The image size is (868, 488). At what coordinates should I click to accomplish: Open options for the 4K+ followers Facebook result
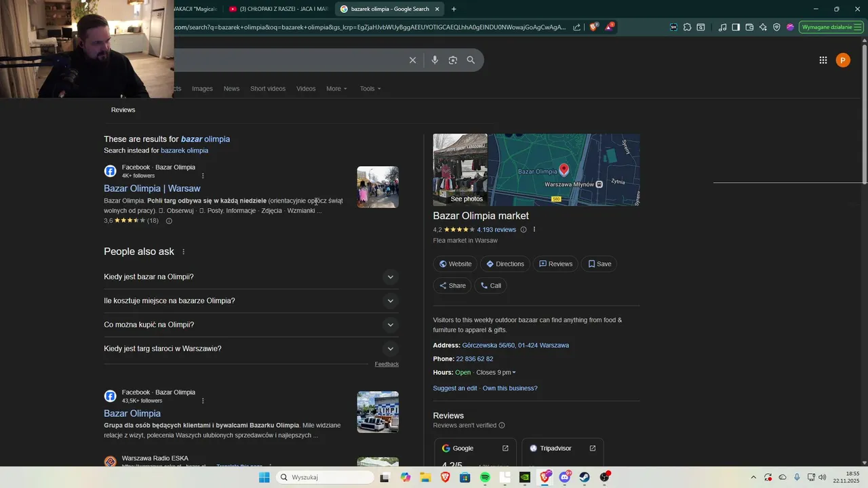pos(203,176)
